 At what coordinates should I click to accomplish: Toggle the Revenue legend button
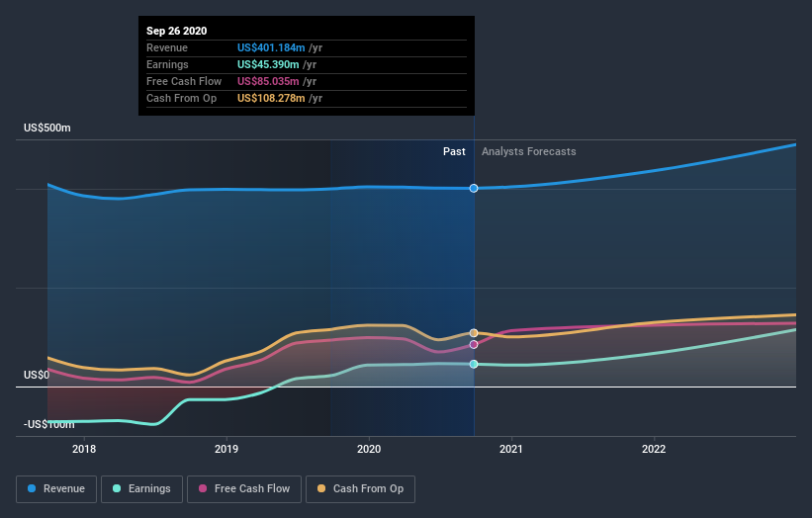pyautogui.click(x=56, y=489)
